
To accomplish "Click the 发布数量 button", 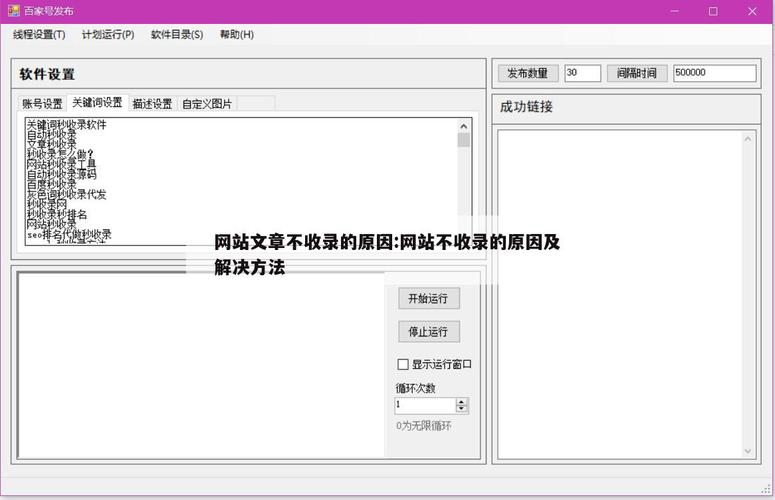I will click(x=528, y=73).
